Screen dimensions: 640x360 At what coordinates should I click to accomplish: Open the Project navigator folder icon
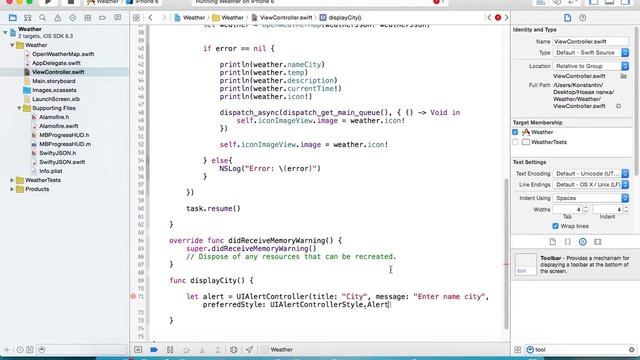13,18
